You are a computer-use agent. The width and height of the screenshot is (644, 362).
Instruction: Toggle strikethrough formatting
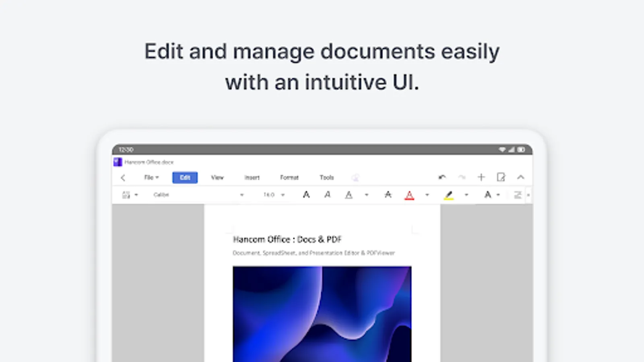click(388, 195)
